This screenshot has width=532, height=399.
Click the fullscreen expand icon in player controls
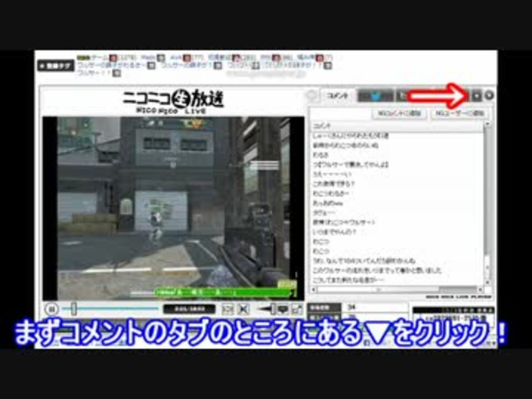(x=297, y=309)
